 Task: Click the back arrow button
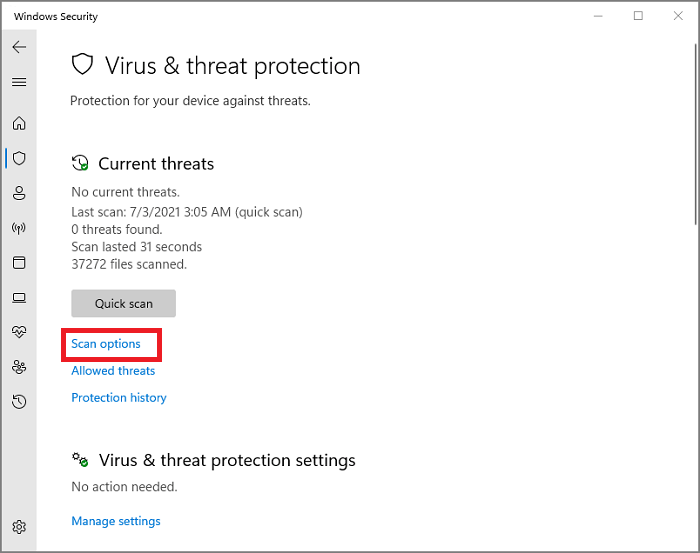[19, 47]
